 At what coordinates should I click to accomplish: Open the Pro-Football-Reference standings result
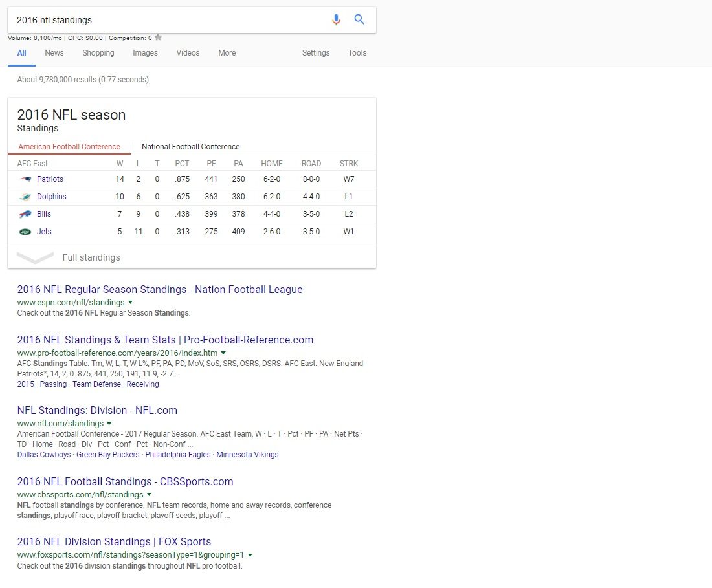coord(165,340)
